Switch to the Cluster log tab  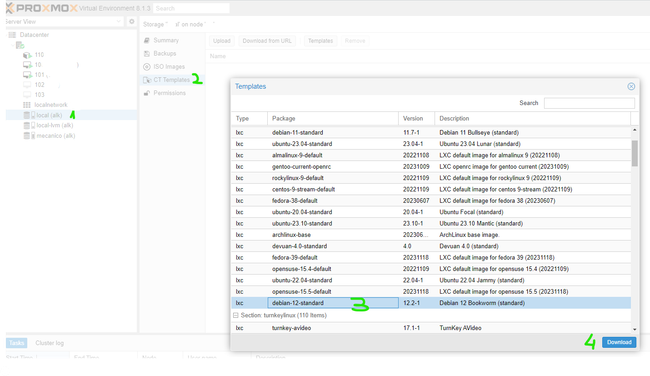[49, 343]
